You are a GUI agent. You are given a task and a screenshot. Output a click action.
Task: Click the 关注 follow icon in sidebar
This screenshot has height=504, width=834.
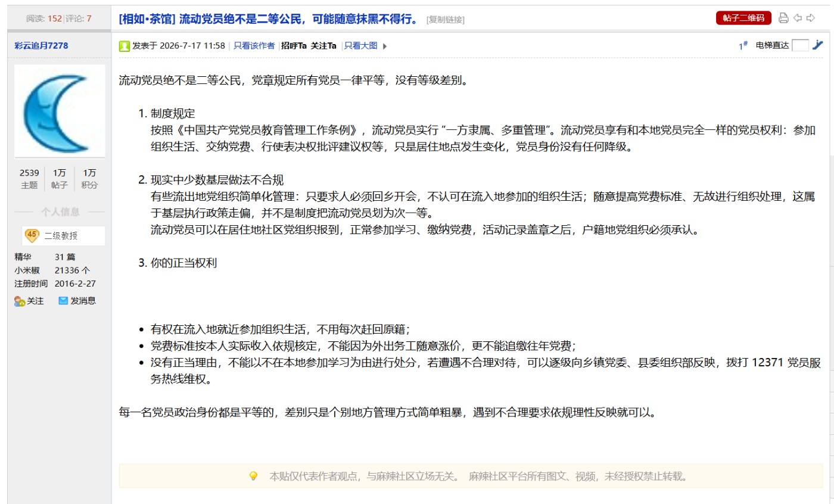point(20,301)
